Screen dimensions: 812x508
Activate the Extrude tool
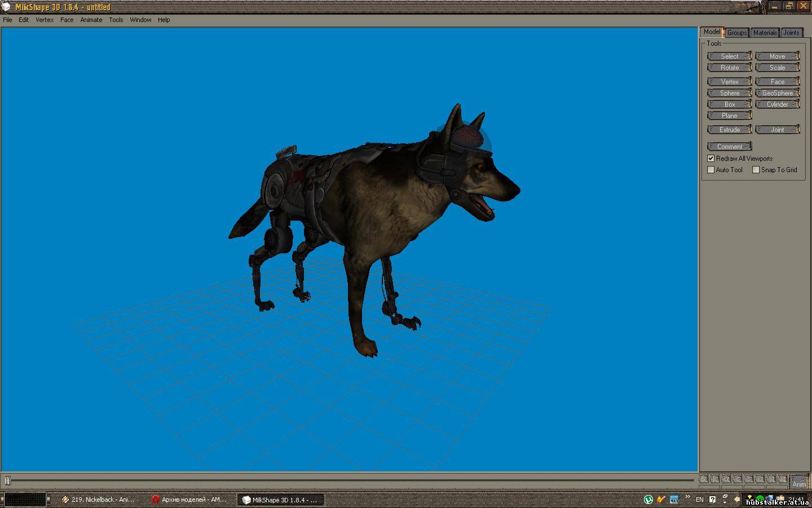(730, 129)
